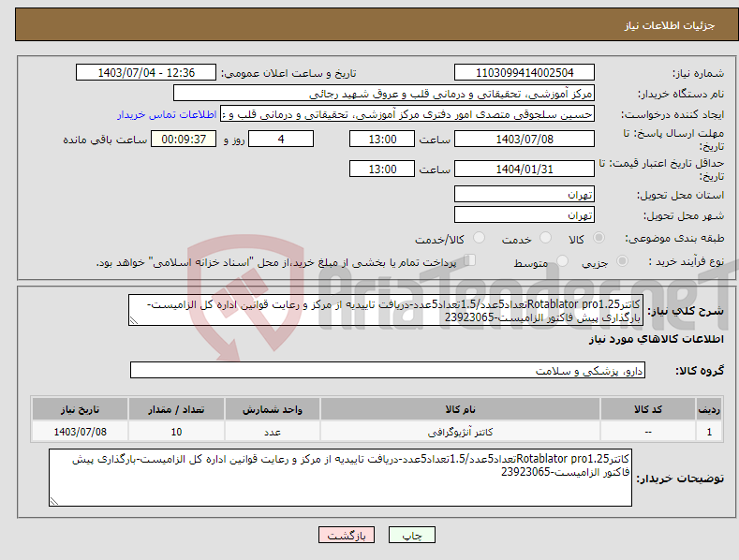
Task: Click the بازگشت back button
Action: (x=347, y=535)
